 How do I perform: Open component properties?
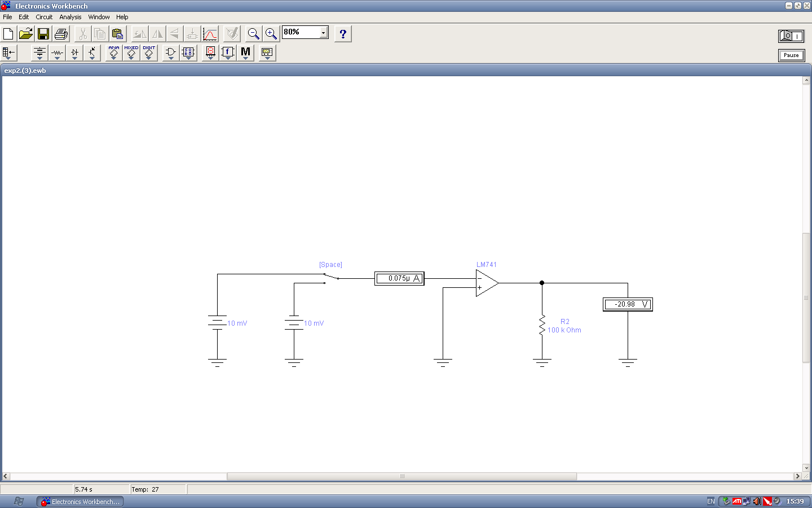(232, 34)
